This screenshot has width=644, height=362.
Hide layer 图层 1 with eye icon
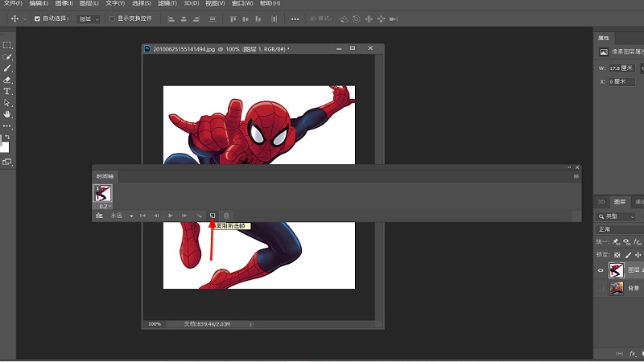click(601, 270)
